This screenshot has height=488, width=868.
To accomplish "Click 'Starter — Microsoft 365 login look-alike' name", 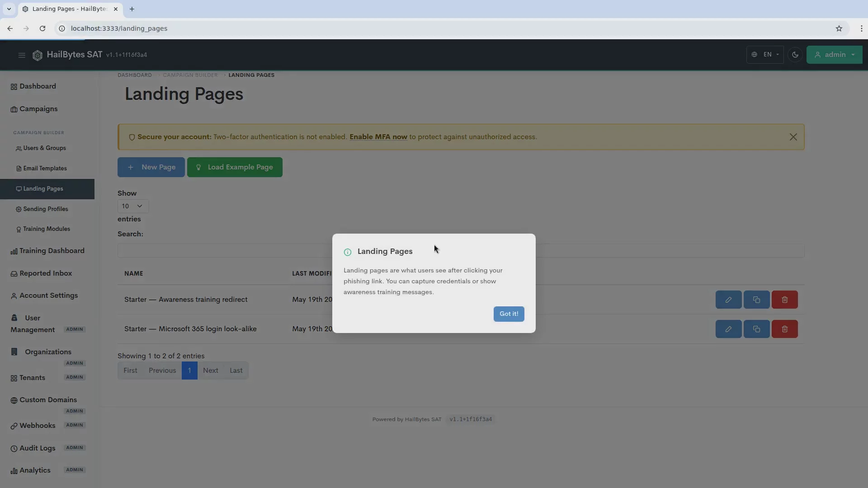I will pyautogui.click(x=190, y=329).
